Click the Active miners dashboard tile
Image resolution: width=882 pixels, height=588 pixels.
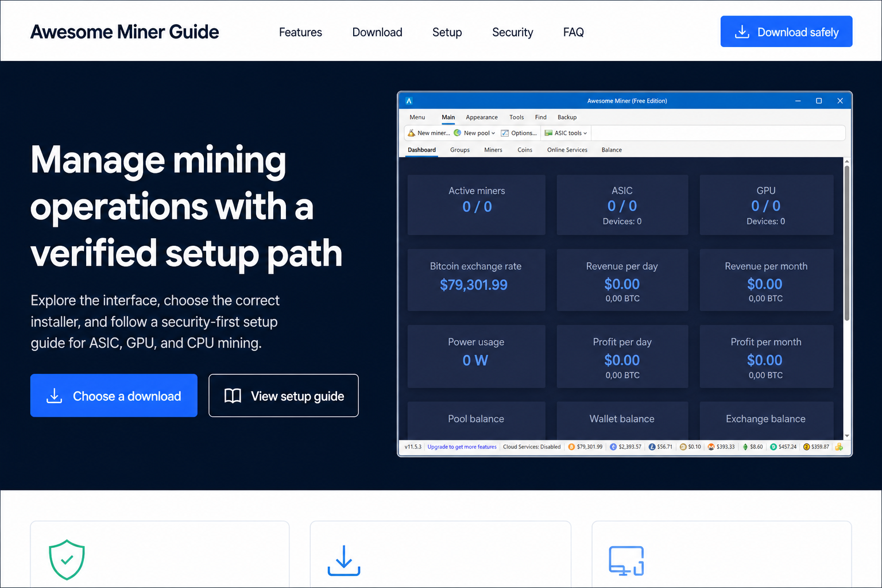[477, 204]
